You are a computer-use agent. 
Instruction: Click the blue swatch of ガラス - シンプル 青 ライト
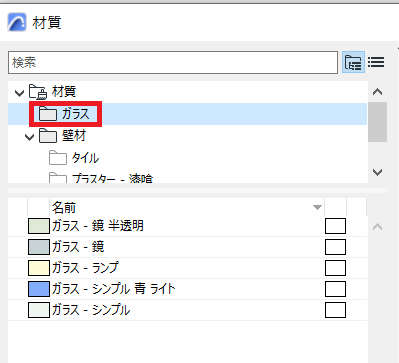[x=39, y=289]
